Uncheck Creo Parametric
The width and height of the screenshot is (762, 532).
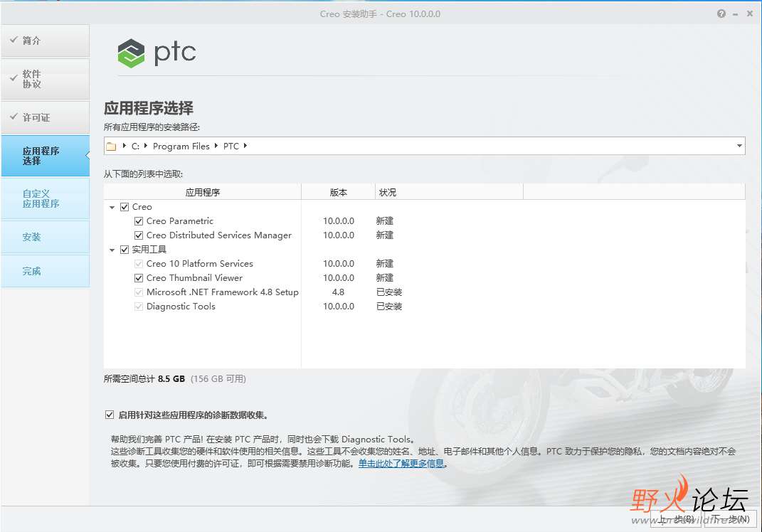coord(139,221)
